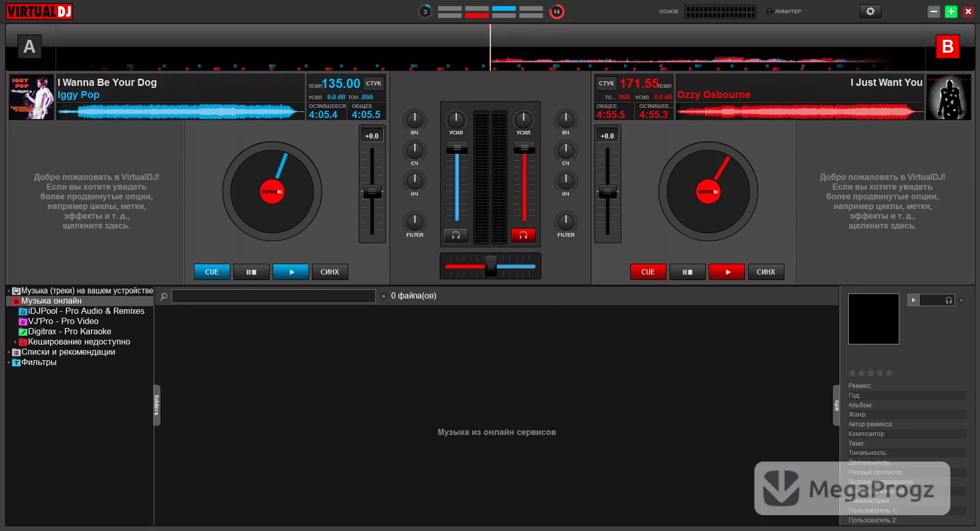The width and height of the screenshot is (980, 531).
Task: Tap the СТУК button on deck A
Action: [x=374, y=83]
